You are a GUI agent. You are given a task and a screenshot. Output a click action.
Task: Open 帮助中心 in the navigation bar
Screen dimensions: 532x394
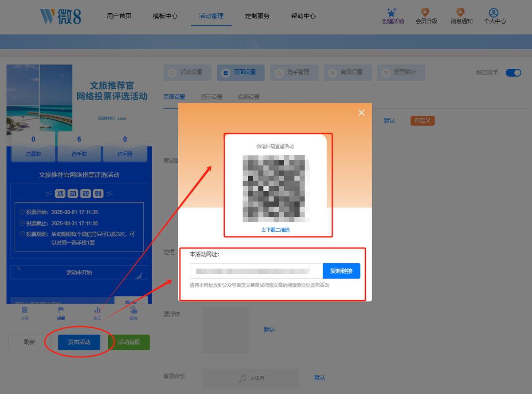[304, 16]
